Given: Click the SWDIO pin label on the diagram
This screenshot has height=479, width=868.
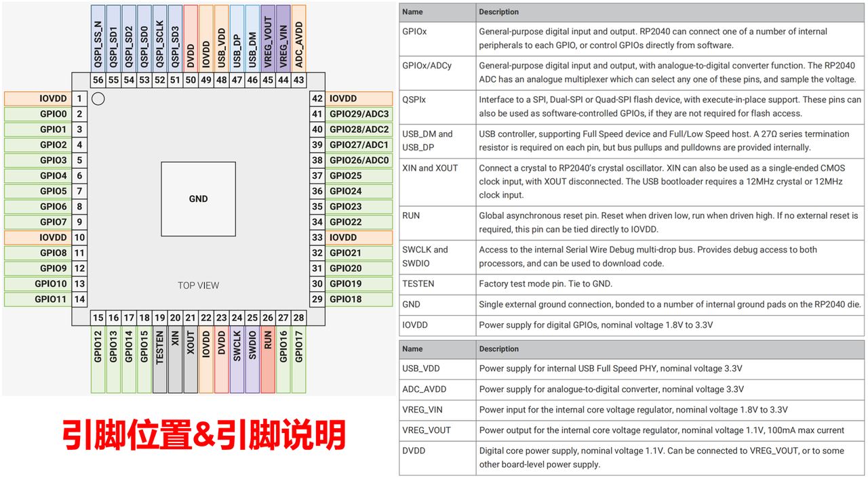Looking at the screenshot, I should 253,359.
